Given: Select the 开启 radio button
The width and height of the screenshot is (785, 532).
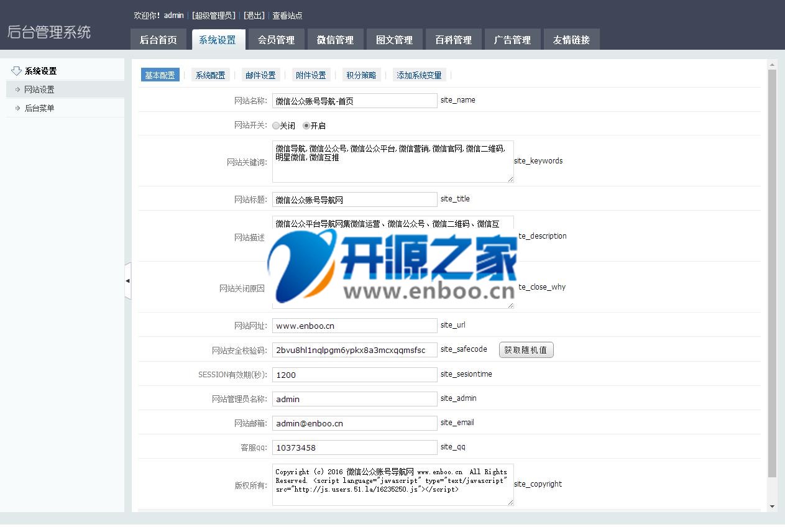Looking at the screenshot, I should [x=306, y=126].
